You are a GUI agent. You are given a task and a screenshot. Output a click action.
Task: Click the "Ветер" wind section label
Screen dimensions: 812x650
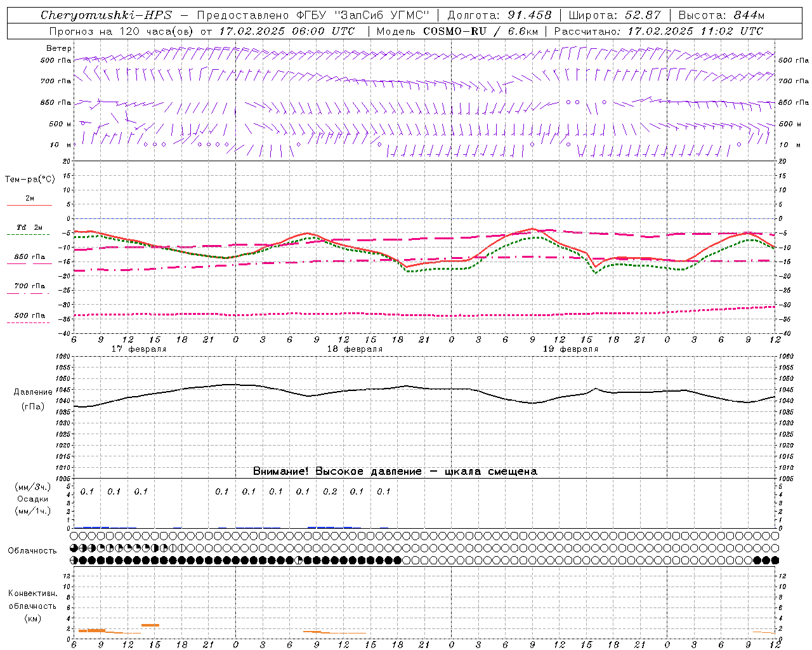(x=59, y=48)
